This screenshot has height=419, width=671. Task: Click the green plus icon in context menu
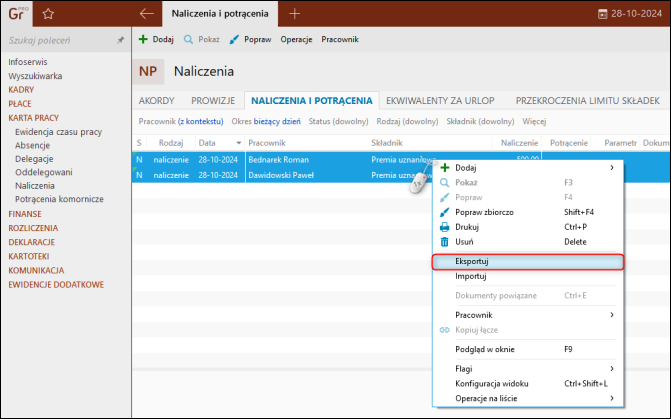point(445,168)
